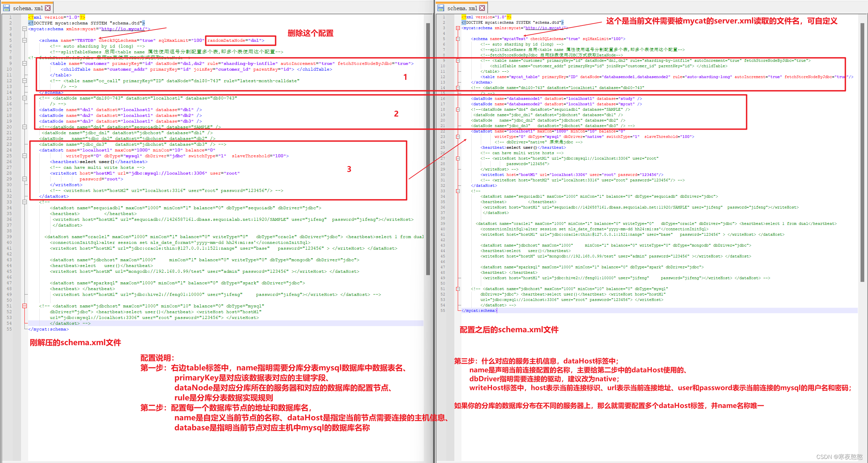Select the schema.xml tab in the left view
The width and height of the screenshot is (868, 463).
tap(27, 8)
